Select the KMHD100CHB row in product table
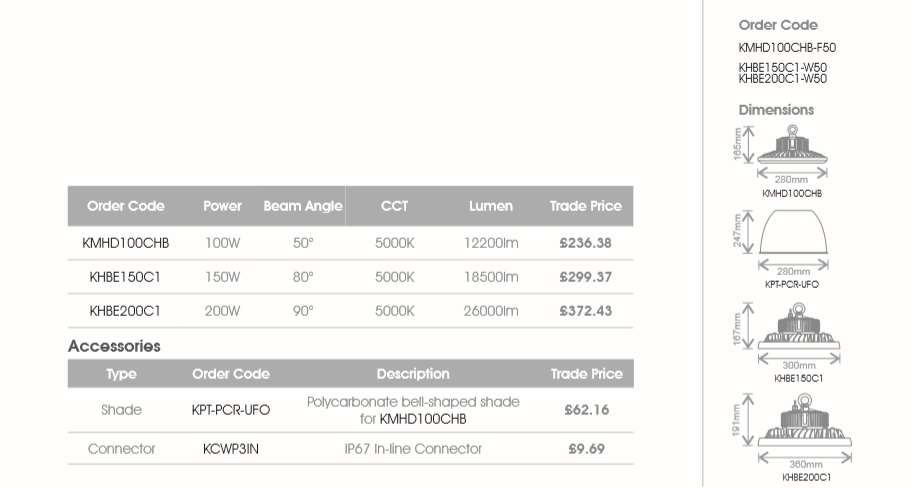The width and height of the screenshot is (913, 488). (125, 243)
